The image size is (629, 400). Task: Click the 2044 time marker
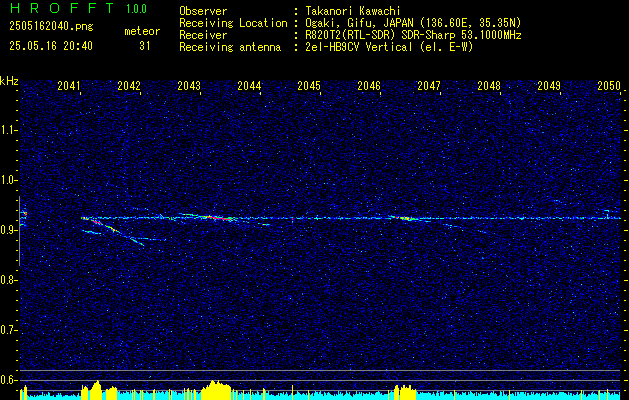click(249, 86)
